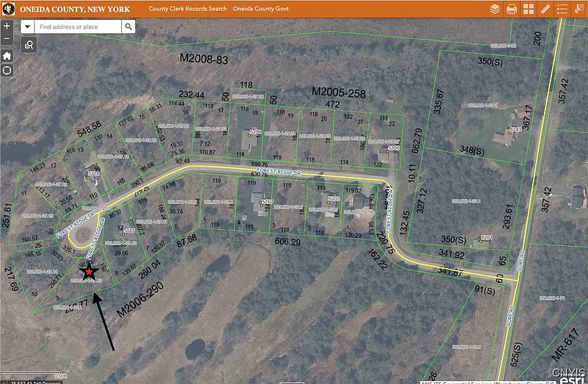Click the 327.12 dimension label
Screen dimensions: 588x384
[x=422, y=200]
